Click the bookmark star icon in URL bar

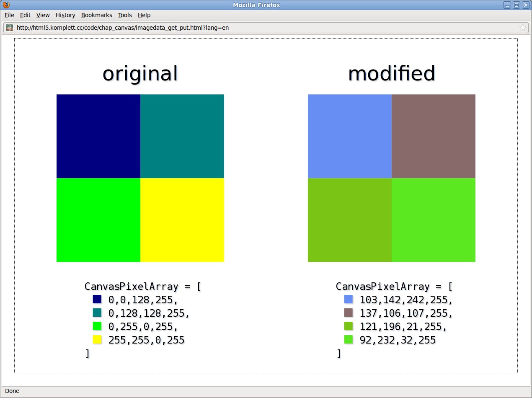point(522,28)
